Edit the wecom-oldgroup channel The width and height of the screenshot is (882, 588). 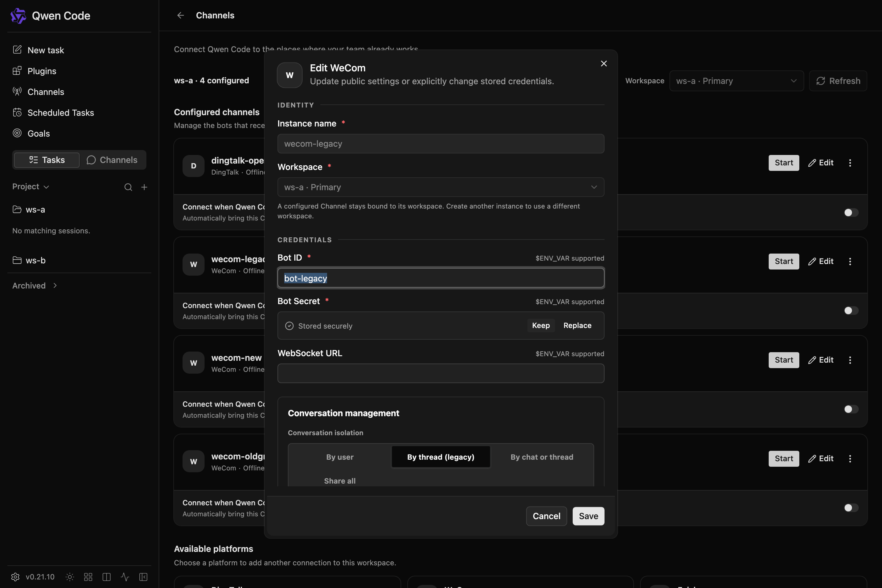(x=821, y=459)
